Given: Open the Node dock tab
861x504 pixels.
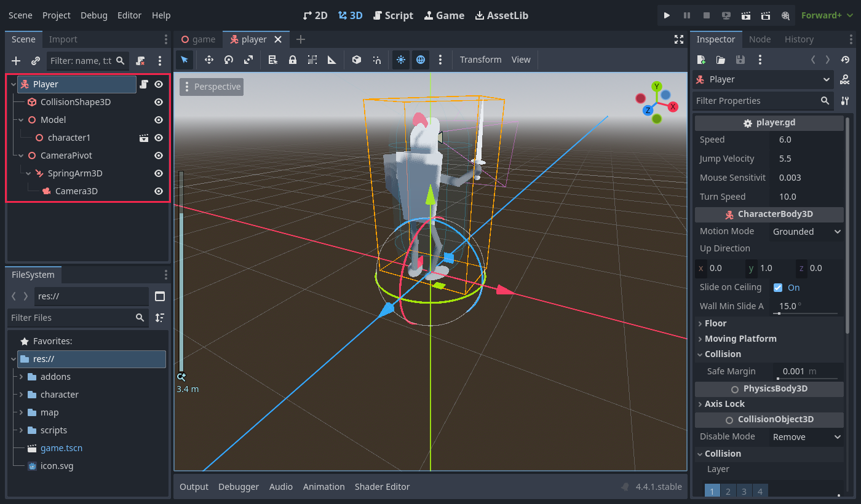Looking at the screenshot, I should click(x=760, y=39).
